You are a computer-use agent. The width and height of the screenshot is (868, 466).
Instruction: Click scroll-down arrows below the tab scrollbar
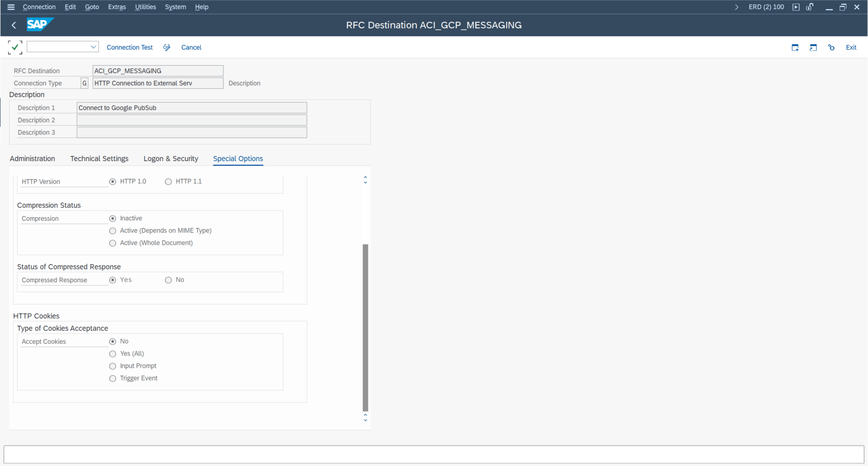(365, 418)
